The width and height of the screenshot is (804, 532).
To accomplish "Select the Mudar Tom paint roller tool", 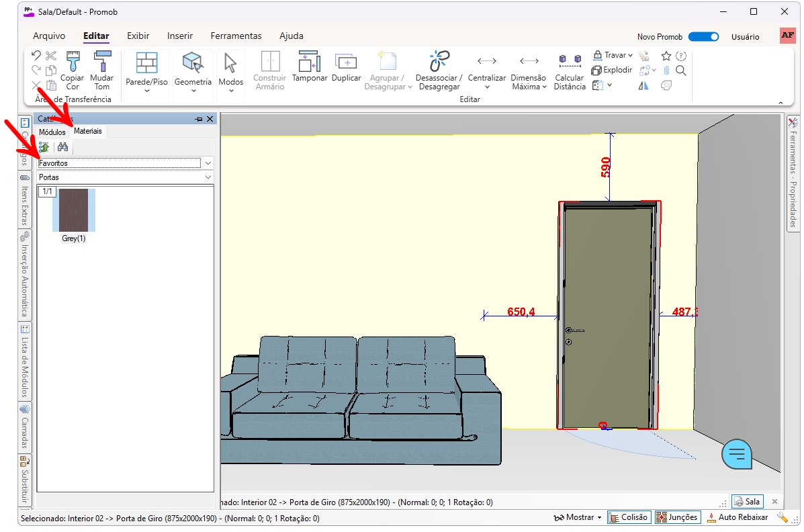I will coord(102,62).
